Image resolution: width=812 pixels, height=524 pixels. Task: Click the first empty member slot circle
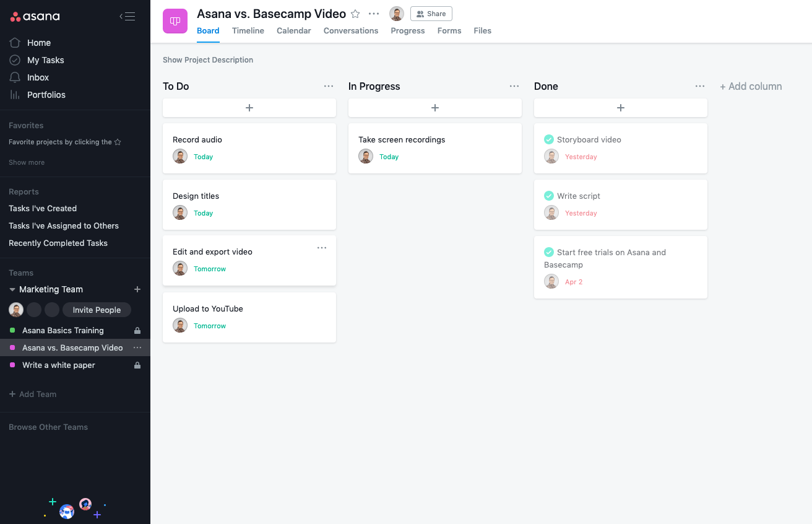click(x=34, y=310)
